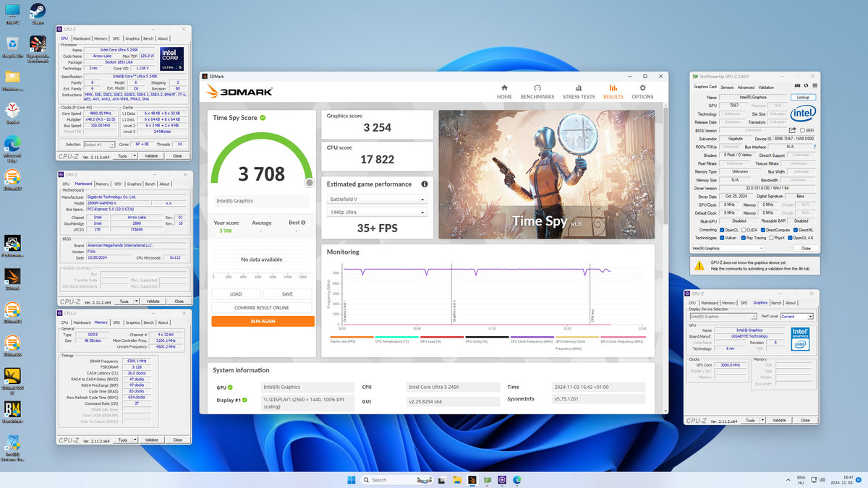Switch to Advanced tab in GPU-Z
This screenshot has height=488, width=868.
tap(746, 87)
